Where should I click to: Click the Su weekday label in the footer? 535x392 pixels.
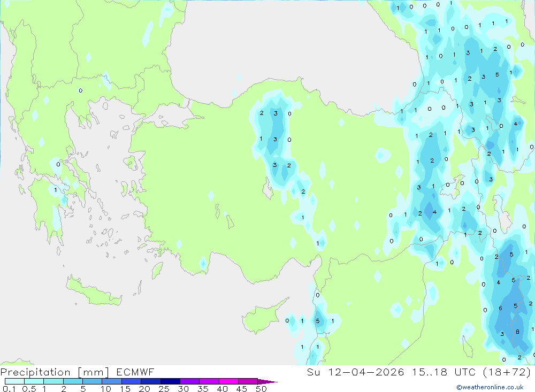tap(313, 372)
